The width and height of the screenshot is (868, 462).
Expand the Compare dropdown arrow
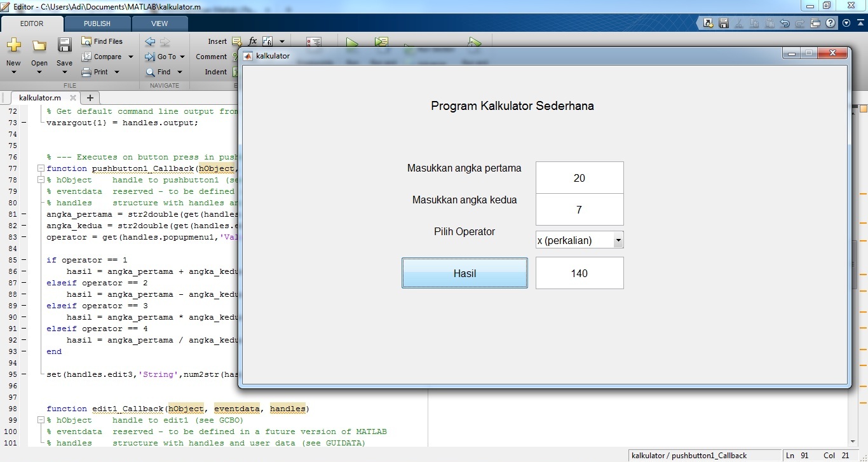point(131,57)
